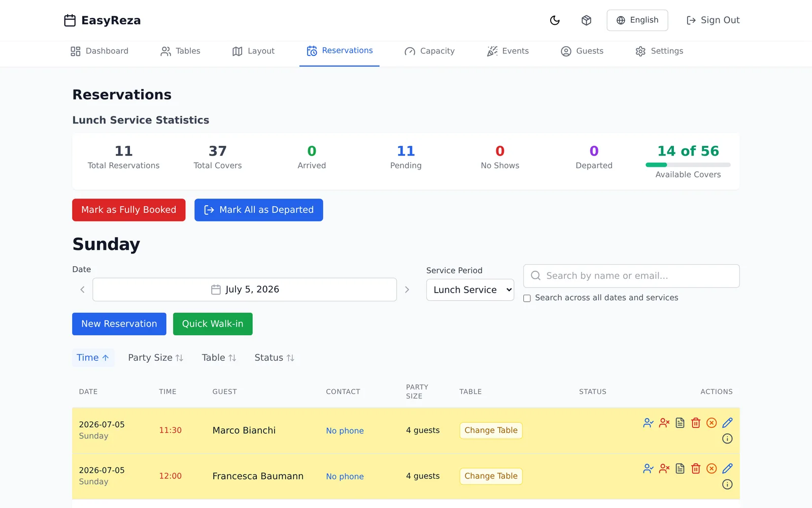The height and width of the screenshot is (508, 812).
Task: Change Table for Marco Bianchi
Action: [x=491, y=430]
